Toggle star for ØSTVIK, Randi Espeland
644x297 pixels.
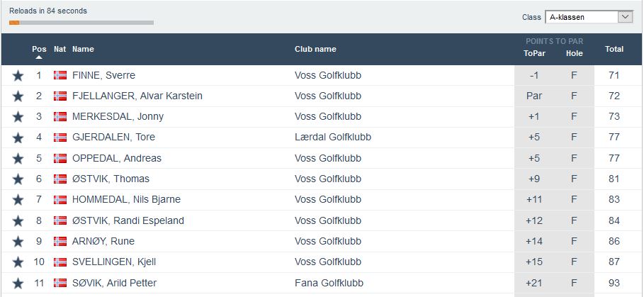[18, 221]
